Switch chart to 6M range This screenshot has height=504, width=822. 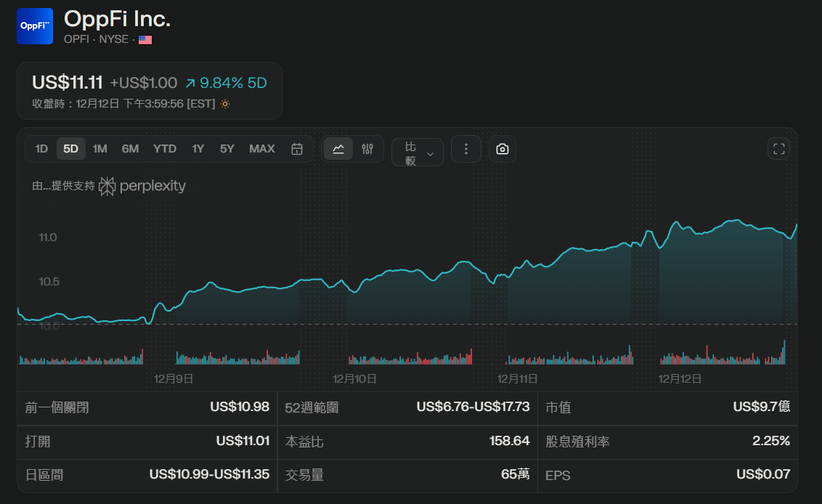click(x=130, y=149)
